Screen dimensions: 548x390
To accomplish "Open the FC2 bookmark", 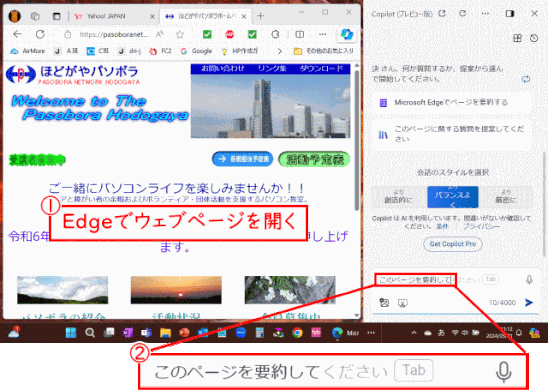I will [x=160, y=51].
